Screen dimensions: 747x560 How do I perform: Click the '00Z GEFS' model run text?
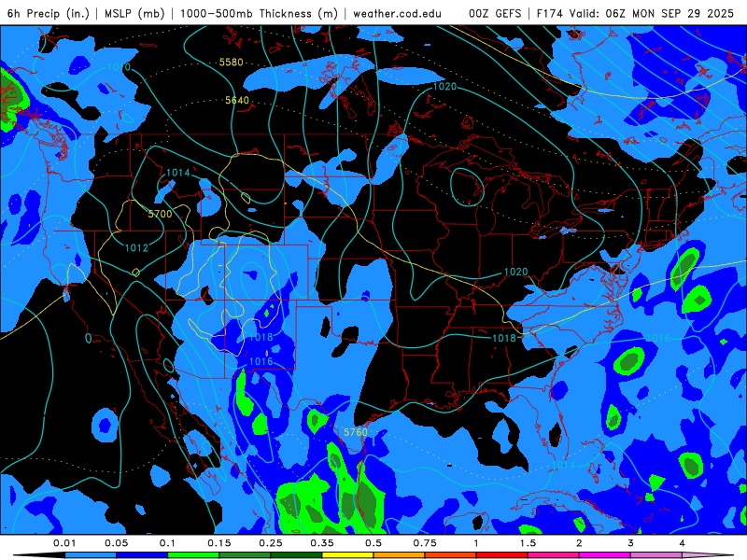[495, 13]
